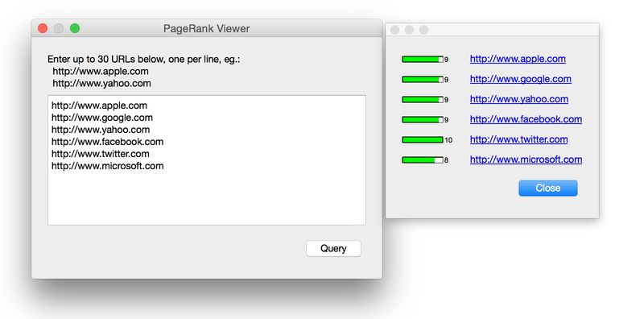Click the gray minimize button of PageRank Viewer
The image size is (644, 319).
tap(59, 28)
